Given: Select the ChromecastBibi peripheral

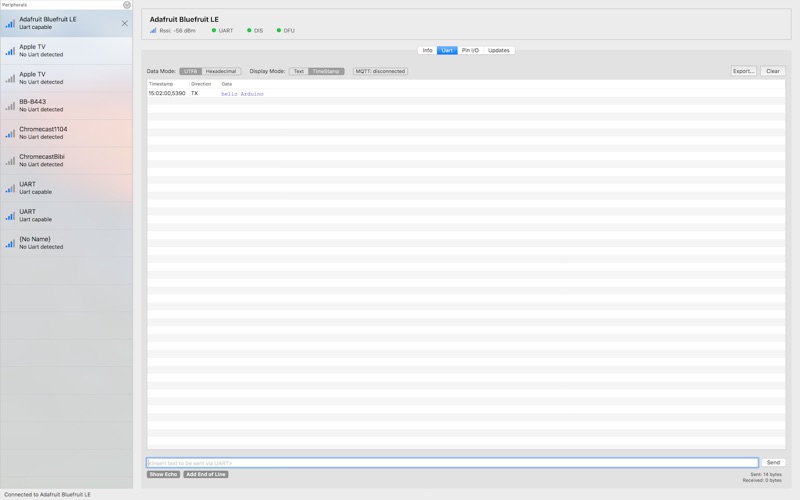Looking at the screenshot, I should 66,161.
